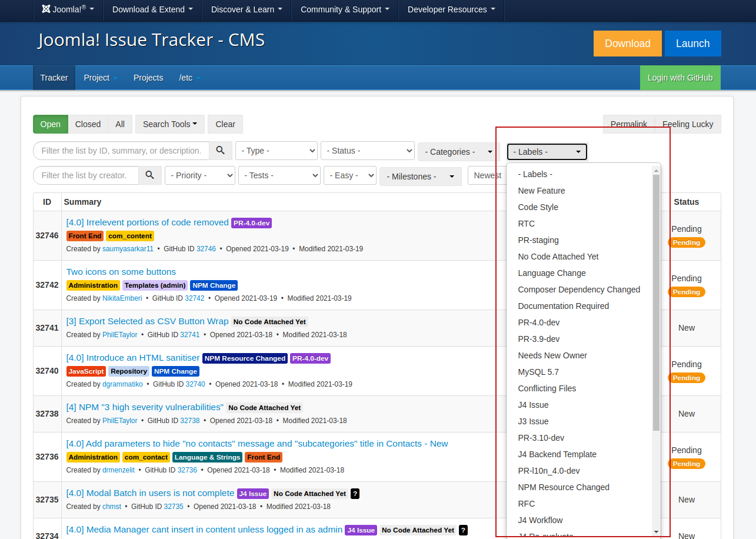Screen dimensions: 756x539
Task: Open the Easy filter dropdown
Action: click(x=350, y=175)
